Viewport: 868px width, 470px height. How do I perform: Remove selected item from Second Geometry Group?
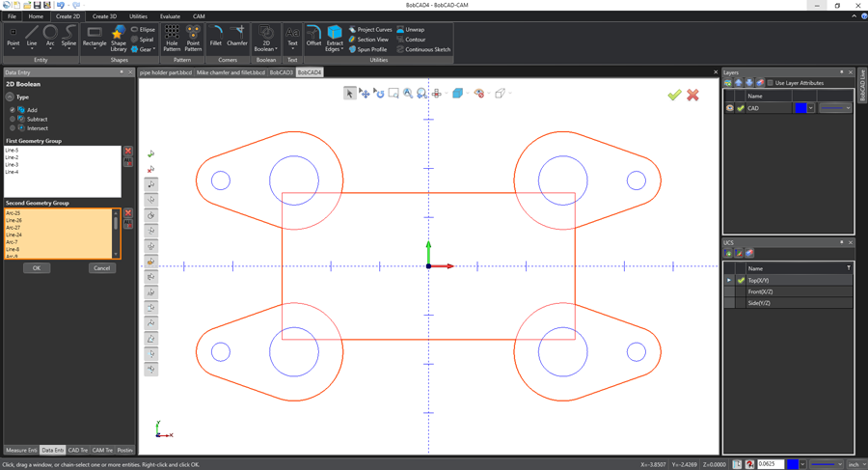pos(128,213)
